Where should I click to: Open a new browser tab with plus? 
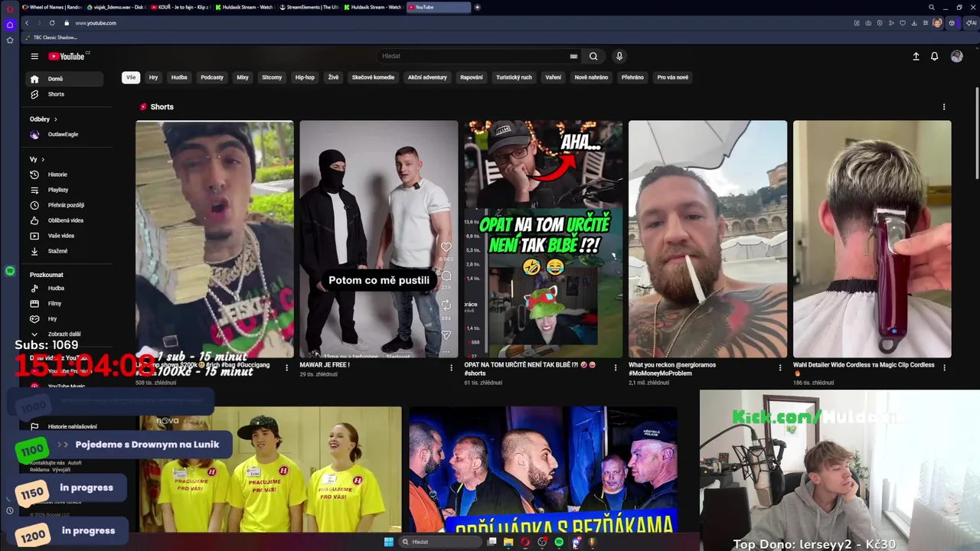[x=477, y=7]
